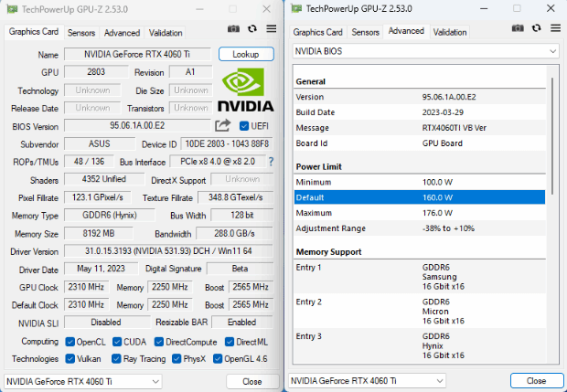Select Entry 3 Hynix memory row
The image size is (567, 392).
(x=420, y=345)
